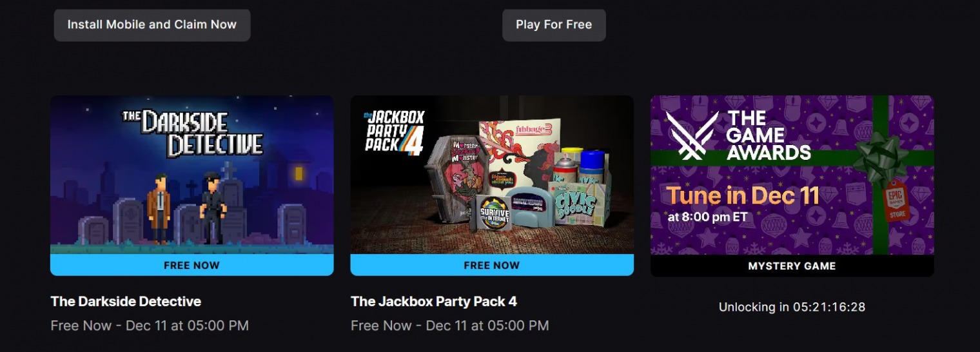Click The Game Awards winged logo icon

tap(692, 135)
